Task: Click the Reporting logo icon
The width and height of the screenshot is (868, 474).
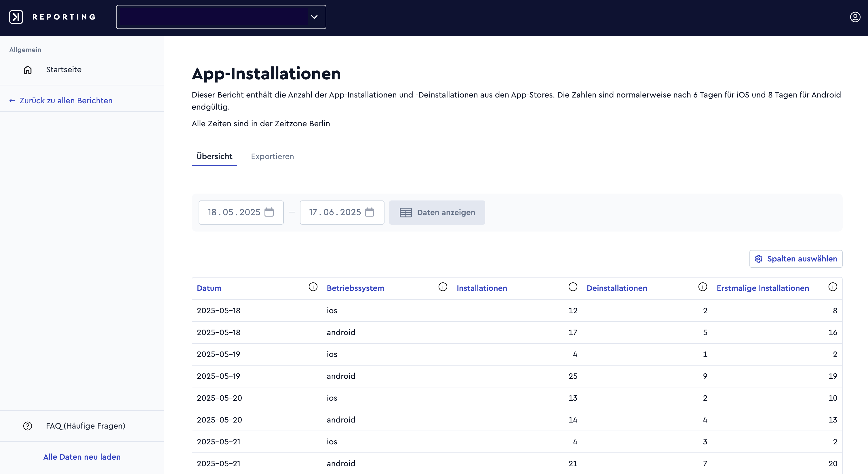Action: pyautogui.click(x=16, y=17)
